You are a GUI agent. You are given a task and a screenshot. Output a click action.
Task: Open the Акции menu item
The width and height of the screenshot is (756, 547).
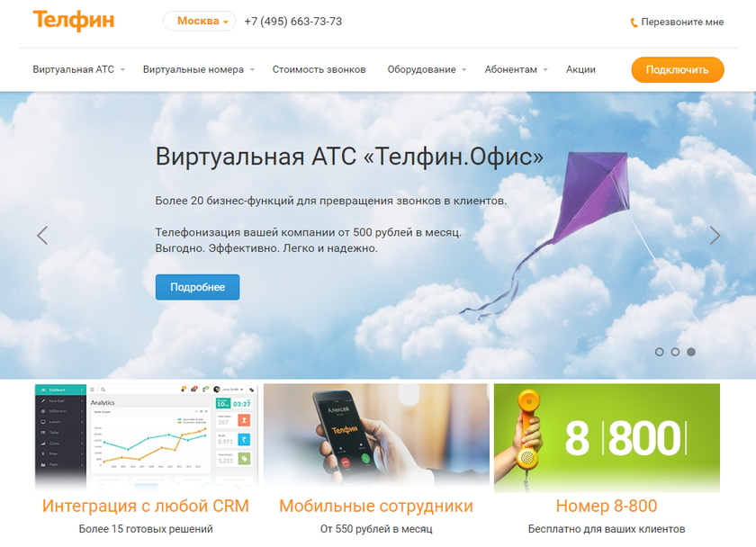click(580, 69)
